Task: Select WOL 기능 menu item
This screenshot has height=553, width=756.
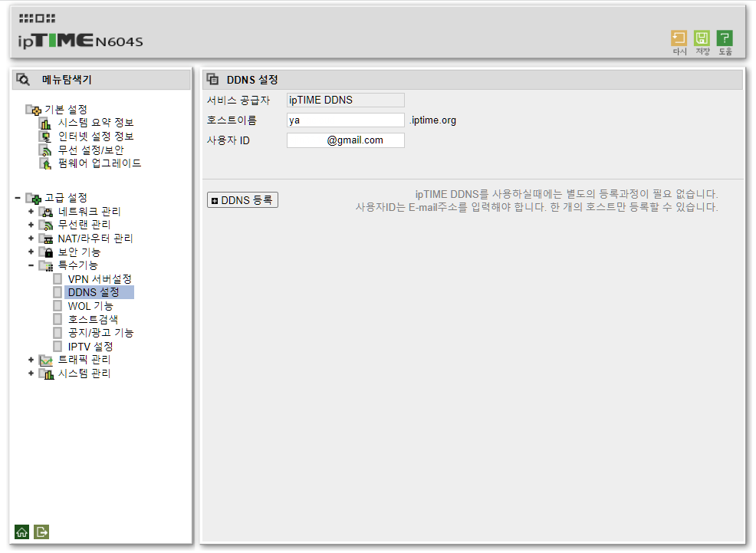Action: [x=90, y=306]
